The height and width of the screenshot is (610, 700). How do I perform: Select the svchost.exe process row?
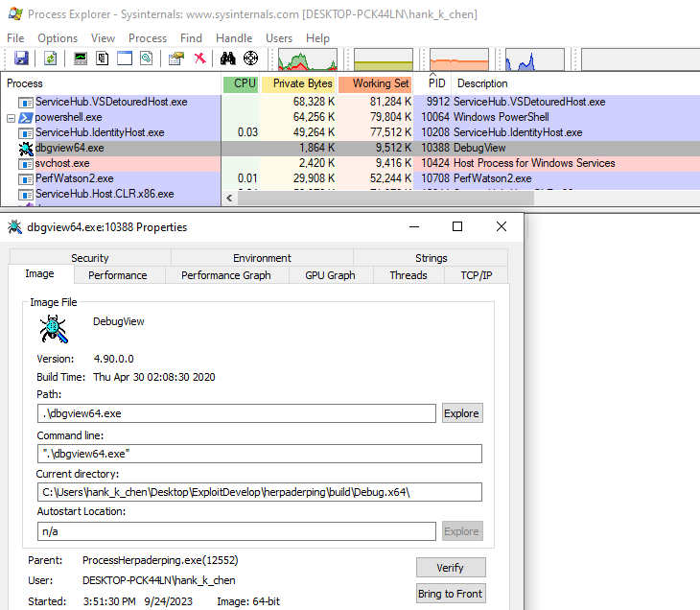coord(350,163)
